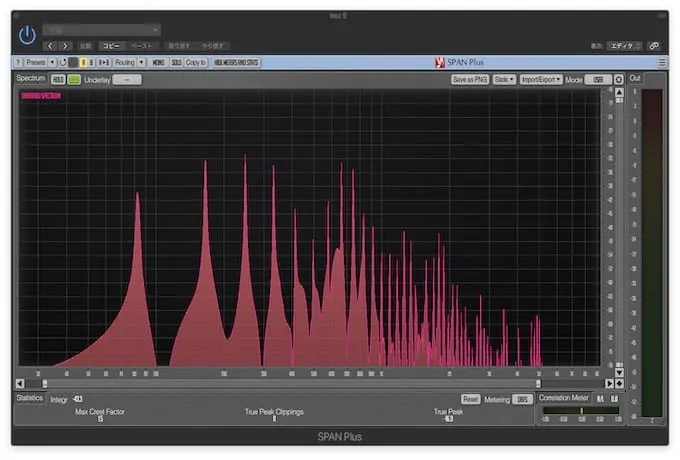Click the output level meter bar
680x460 pixels.
(652, 253)
